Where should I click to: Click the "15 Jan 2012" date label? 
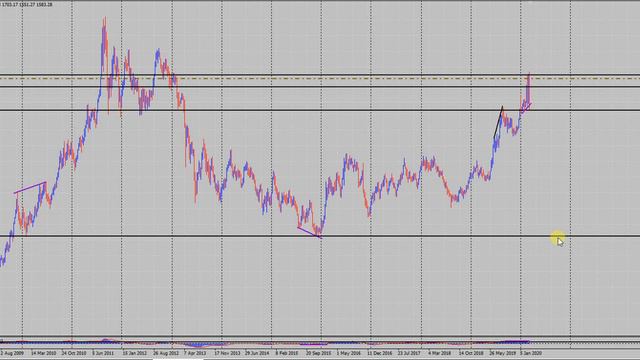pos(134,353)
